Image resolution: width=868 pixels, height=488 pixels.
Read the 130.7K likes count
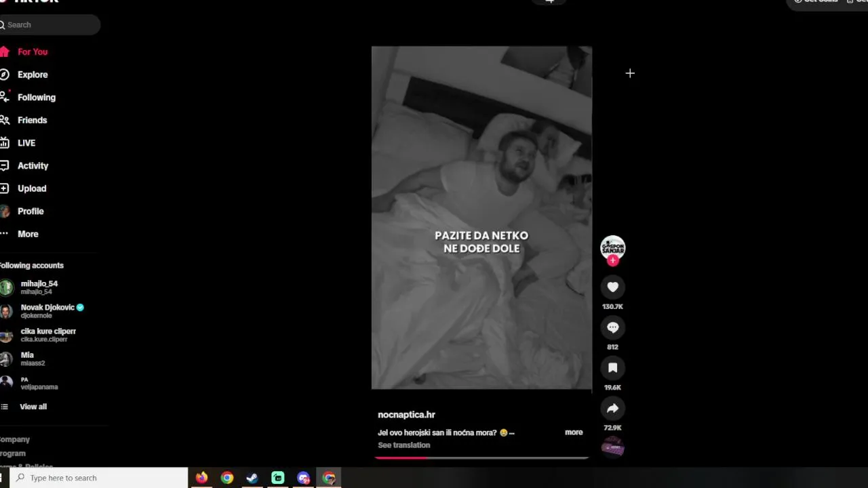point(612,306)
